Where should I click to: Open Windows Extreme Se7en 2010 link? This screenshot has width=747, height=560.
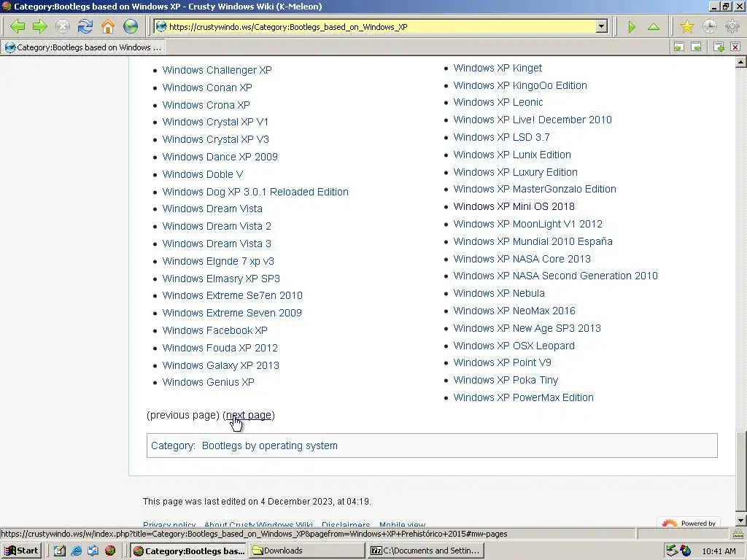click(x=233, y=295)
